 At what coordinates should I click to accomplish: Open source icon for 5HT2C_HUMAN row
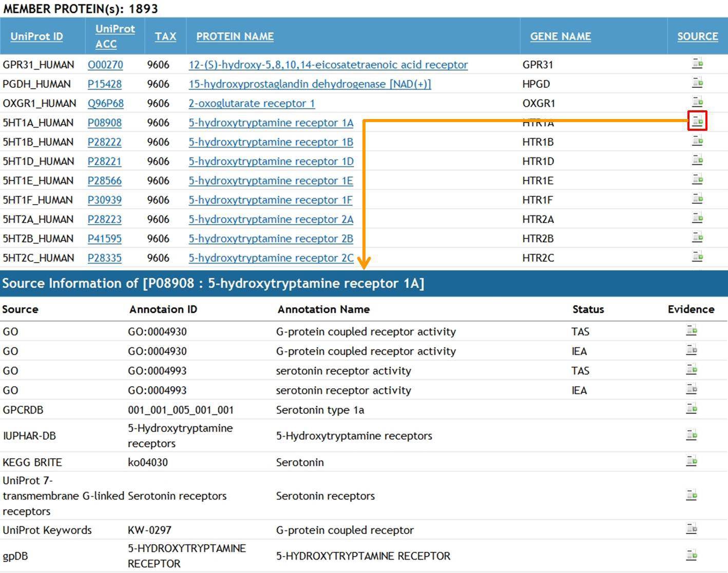pos(697,256)
